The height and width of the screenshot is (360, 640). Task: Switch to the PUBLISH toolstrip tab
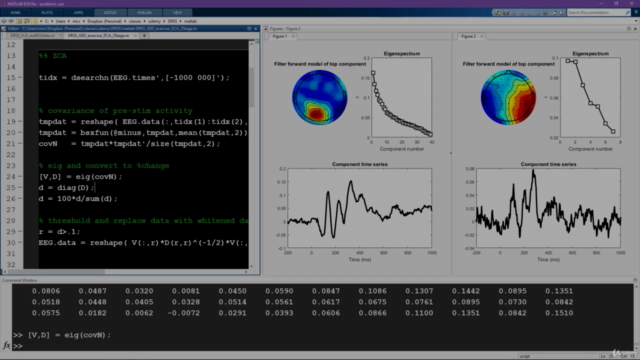144,13
